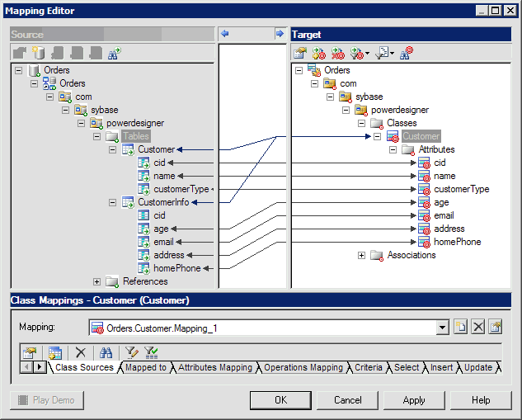Click the Find binoculars icon in bottom toolbar
522x420 pixels.
pyautogui.click(x=106, y=352)
